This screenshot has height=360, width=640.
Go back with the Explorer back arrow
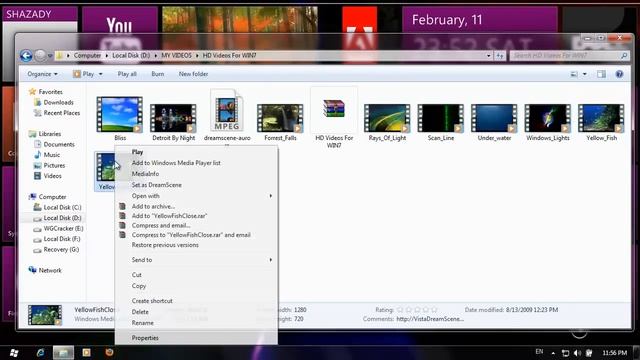tap(26, 56)
